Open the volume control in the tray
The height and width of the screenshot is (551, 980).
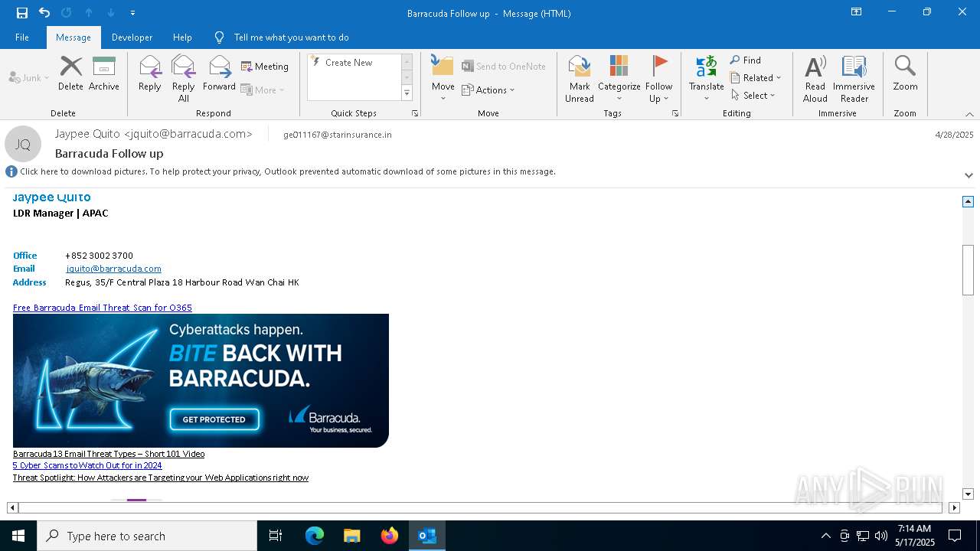(881, 536)
